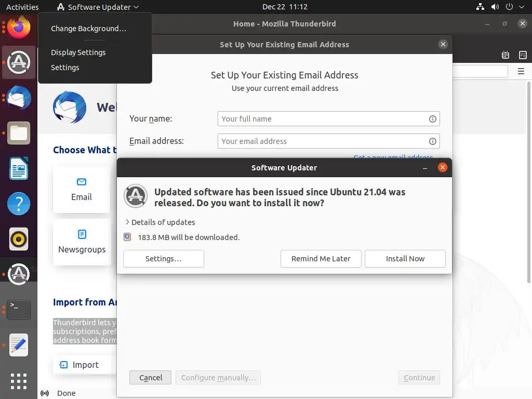Image resolution: width=532 pixels, height=399 pixels.
Task: Click Cancel in email setup dialog
Action: 150,378
